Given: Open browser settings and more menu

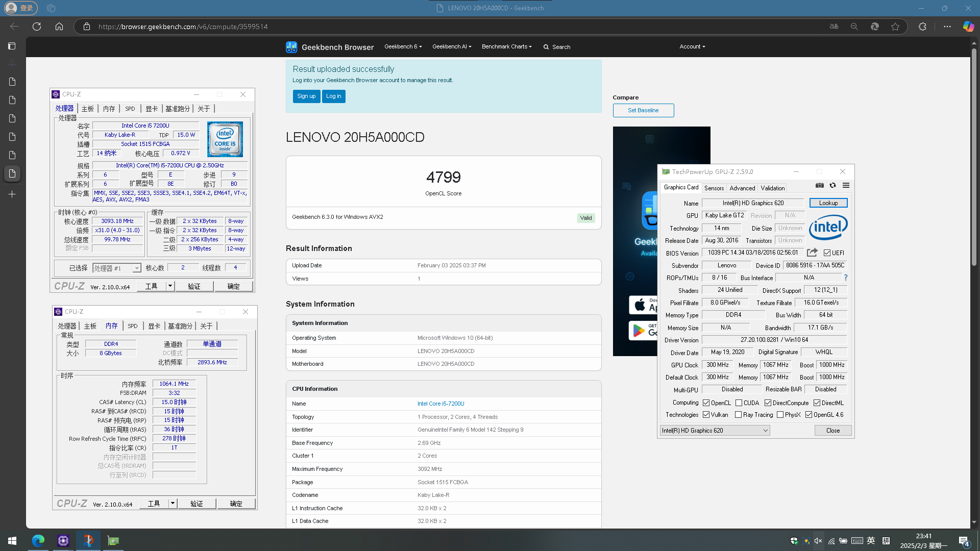Looking at the screenshot, I should pyautogui.click(x=947, y=27).
